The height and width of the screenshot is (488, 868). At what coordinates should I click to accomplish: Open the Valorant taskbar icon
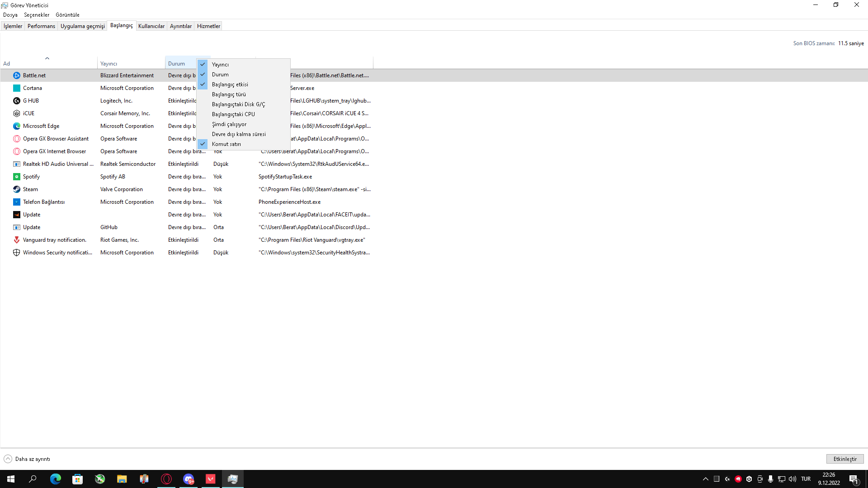(x=210, y=479)
